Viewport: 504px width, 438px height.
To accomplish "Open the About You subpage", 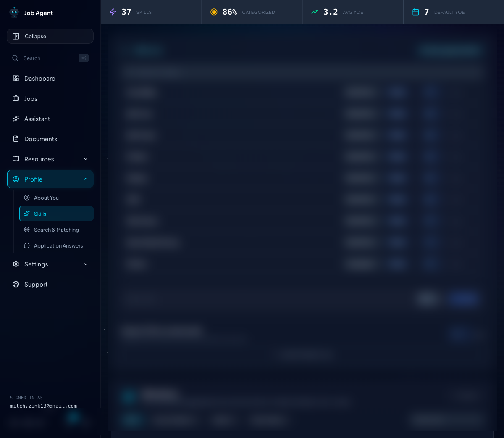I will [56, 198].
